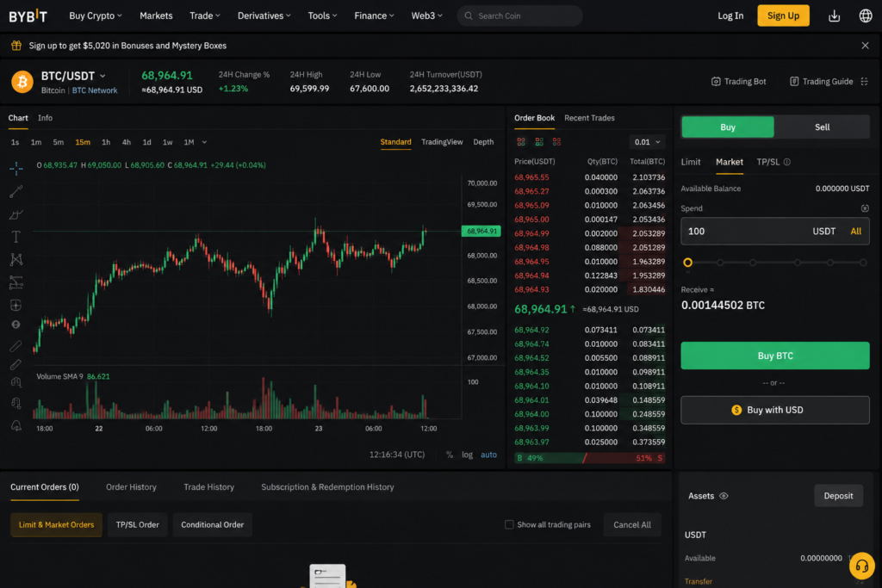Click the gift box bonus icon
Image resolution: width=882 pixels, height=588 pixels.
click(x=16, y=46)
